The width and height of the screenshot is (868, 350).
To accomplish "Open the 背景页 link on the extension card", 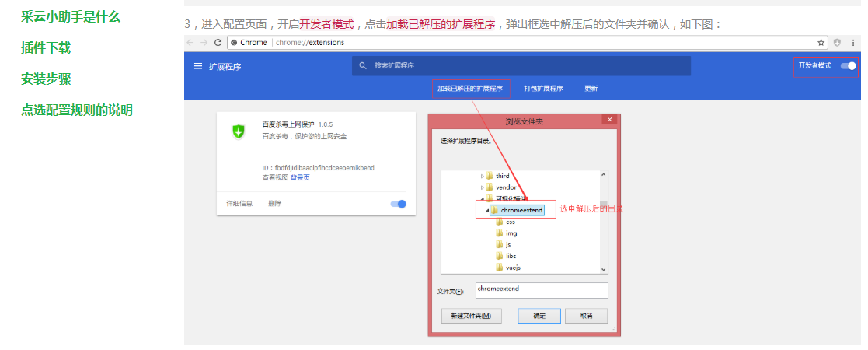I will (x=300, y=177).
